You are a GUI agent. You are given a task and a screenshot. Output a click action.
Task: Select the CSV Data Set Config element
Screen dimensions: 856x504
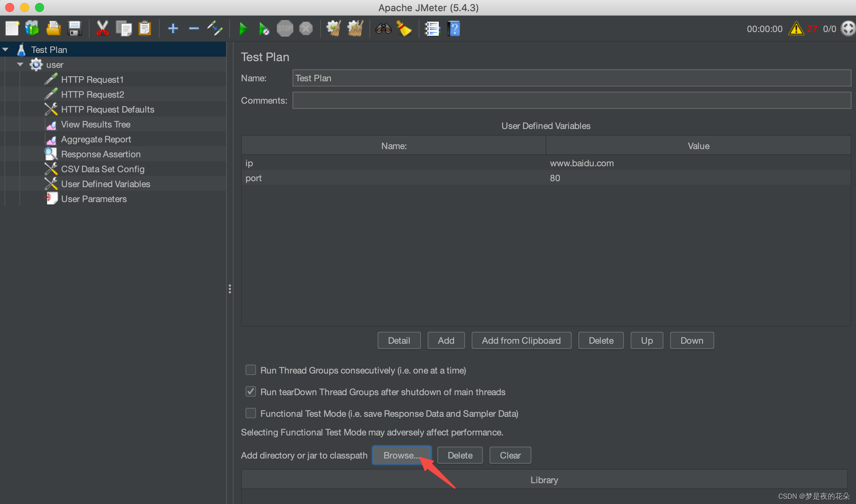click(x=102, y=169)
